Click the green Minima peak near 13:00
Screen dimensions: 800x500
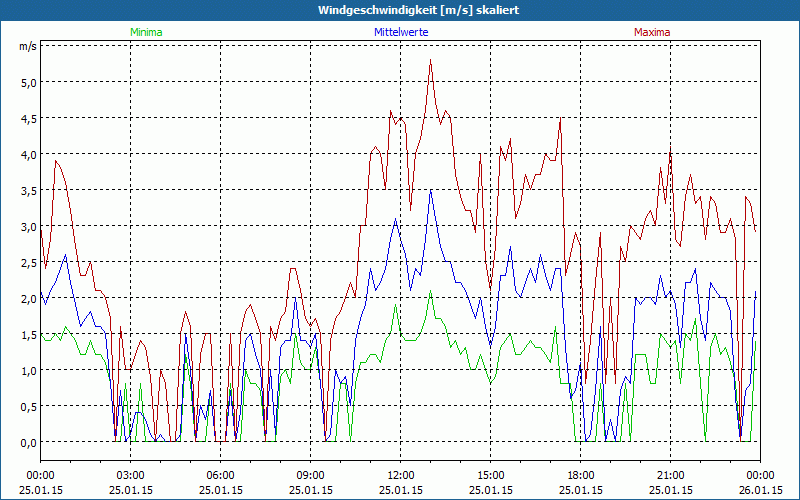point(431,291)
